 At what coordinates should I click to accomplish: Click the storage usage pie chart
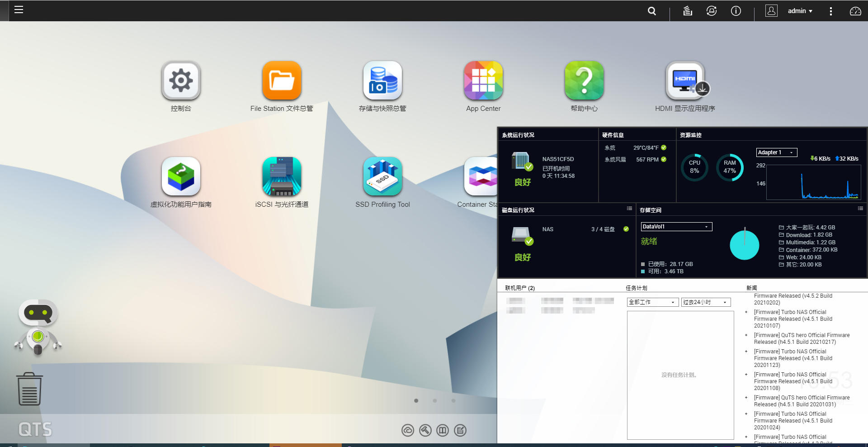(744, 245)
